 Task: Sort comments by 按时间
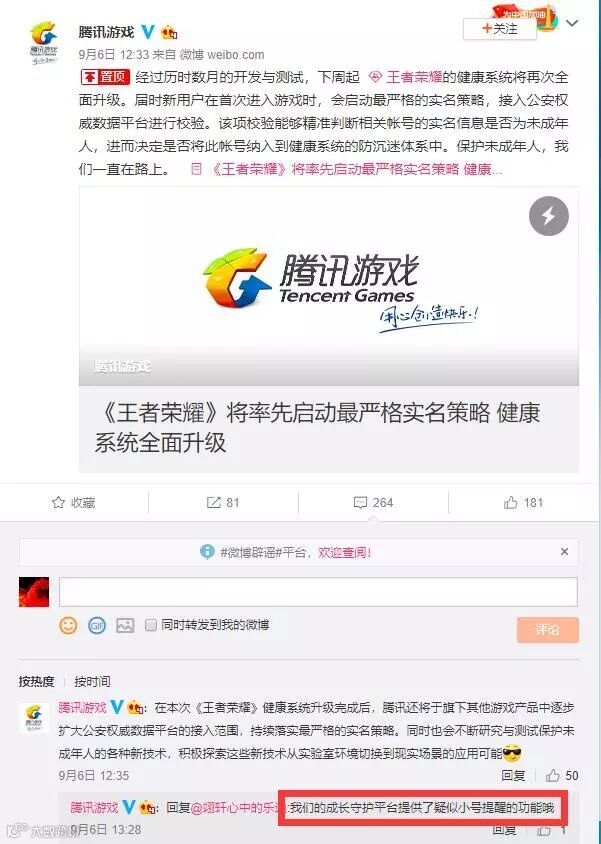[x=92, y=681]
